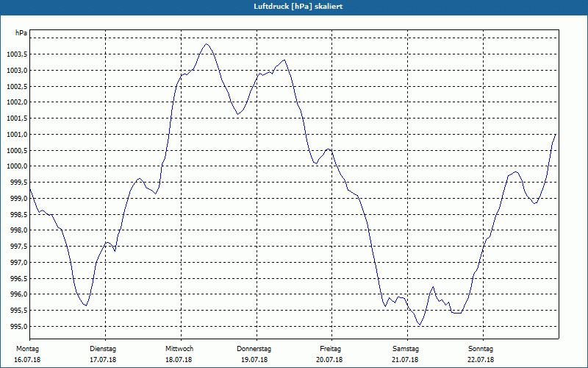This screenshot has width=588, height=368.
Task: Click the Montag day label
Action: coord(27,349)
